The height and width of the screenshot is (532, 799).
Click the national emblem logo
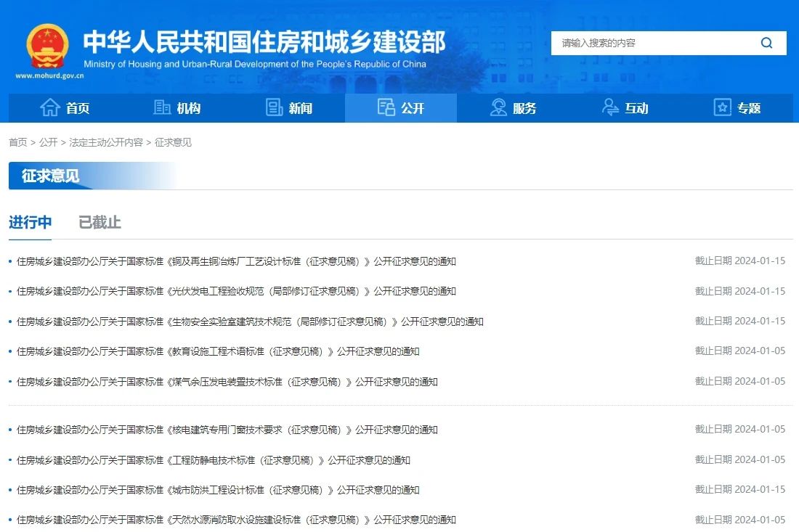click(x=47, y=46)
